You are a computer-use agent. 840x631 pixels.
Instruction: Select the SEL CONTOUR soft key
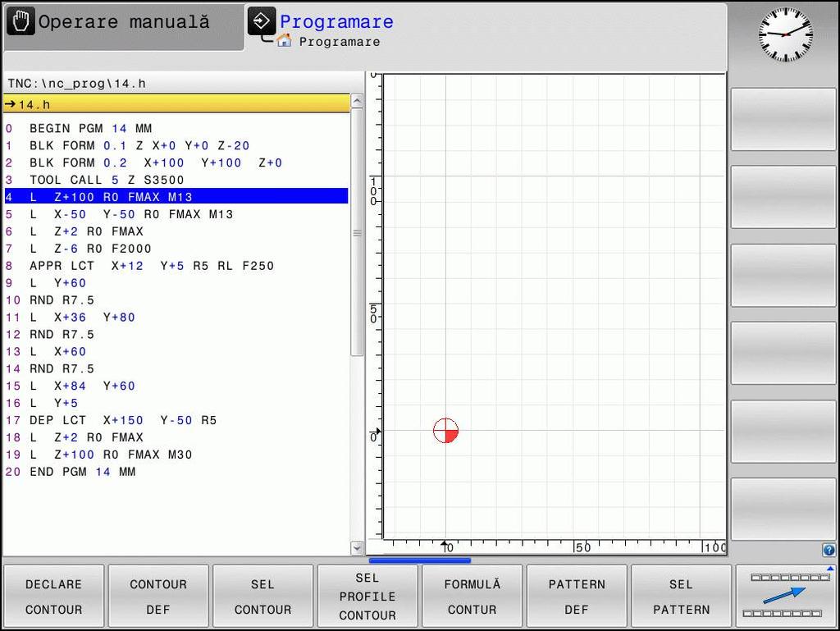point(262,597)
